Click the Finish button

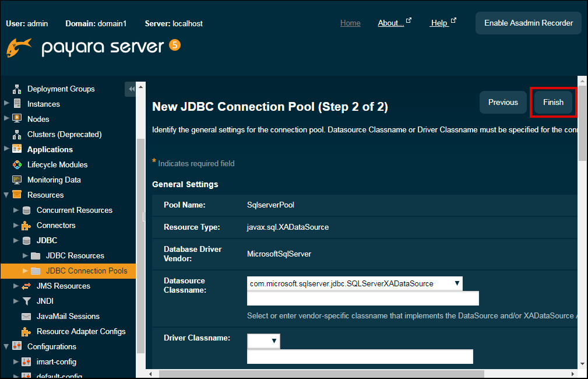click(553, 102)
